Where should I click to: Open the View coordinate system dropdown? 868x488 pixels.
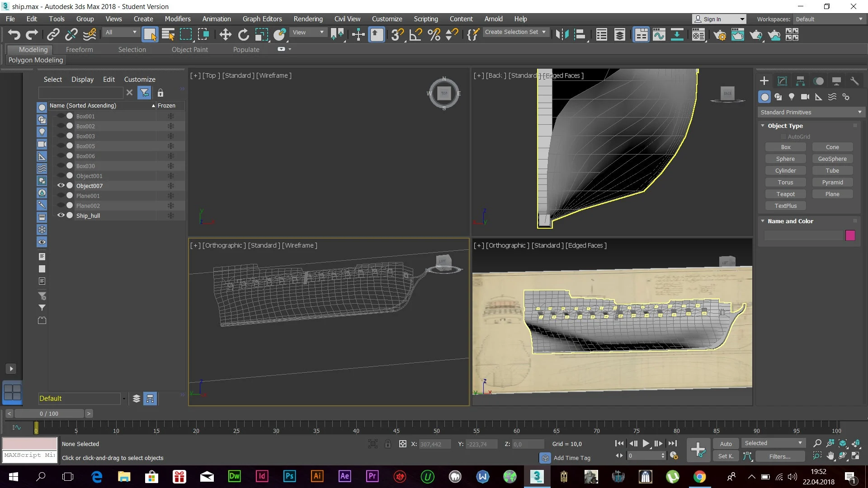click(308, 32)
